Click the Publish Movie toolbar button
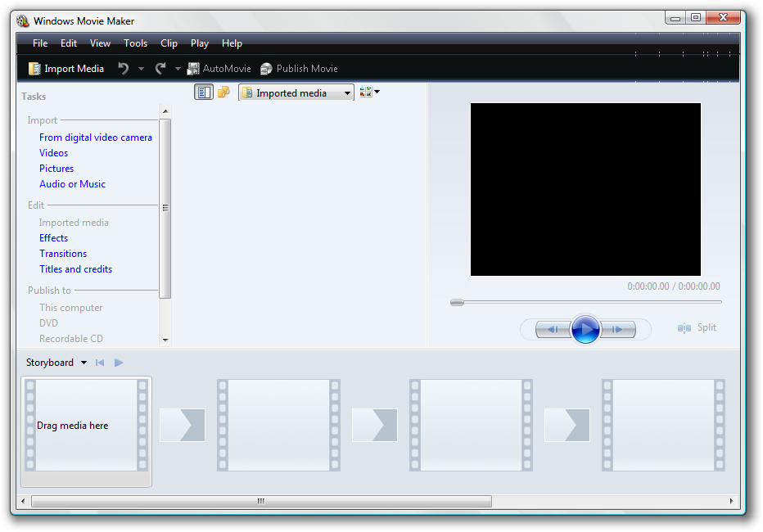Viewport: 763px width, 532px height. coord(299,69)
